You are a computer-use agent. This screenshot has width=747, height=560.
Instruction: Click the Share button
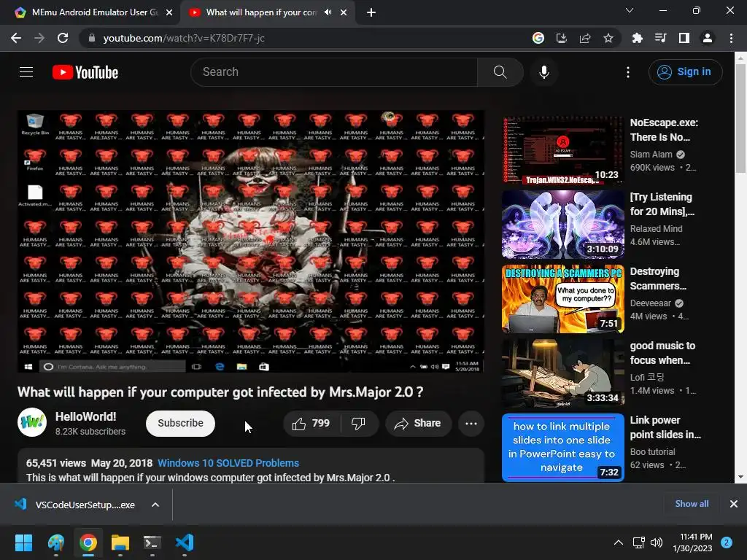(x=418, y=424)
